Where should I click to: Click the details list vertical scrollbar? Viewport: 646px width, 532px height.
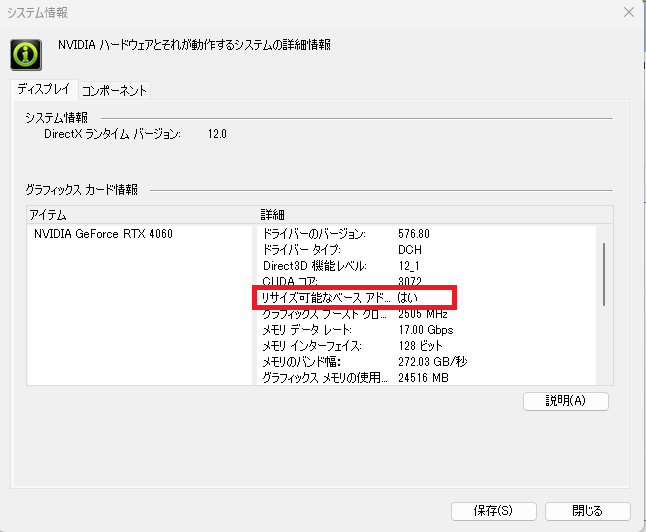coord(604,274)
